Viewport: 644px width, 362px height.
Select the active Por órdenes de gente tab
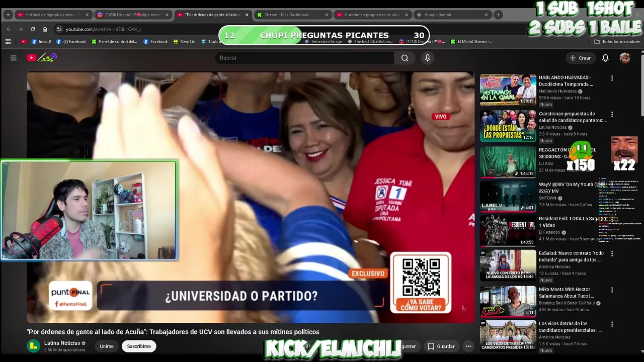[212, 15]
